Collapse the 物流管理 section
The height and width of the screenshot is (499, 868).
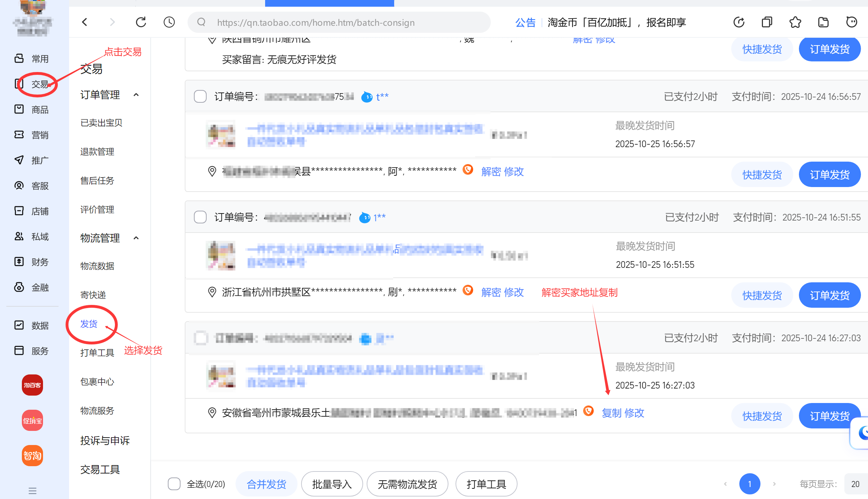(136, 238)
